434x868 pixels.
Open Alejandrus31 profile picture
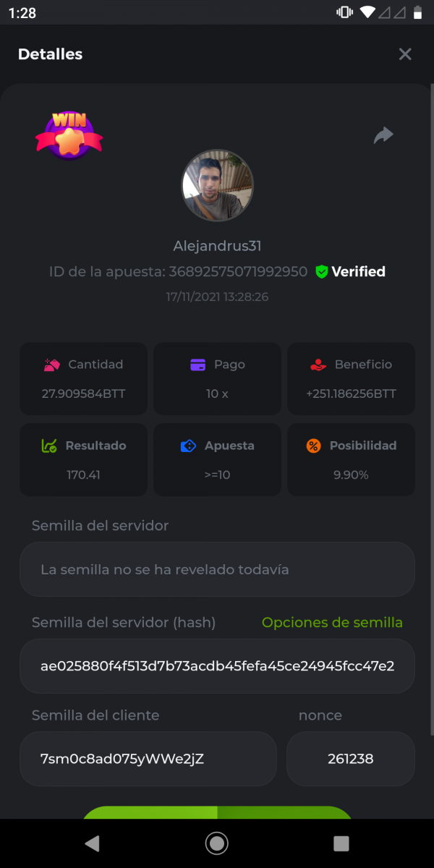coord(217,186)
